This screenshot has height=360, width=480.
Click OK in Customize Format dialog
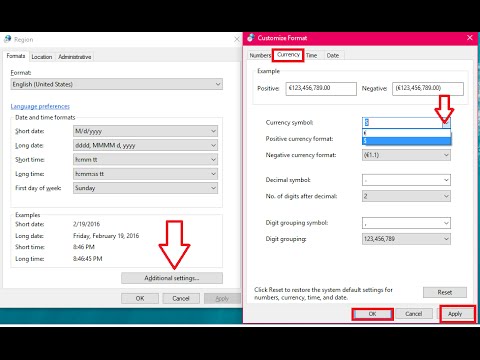372,314
